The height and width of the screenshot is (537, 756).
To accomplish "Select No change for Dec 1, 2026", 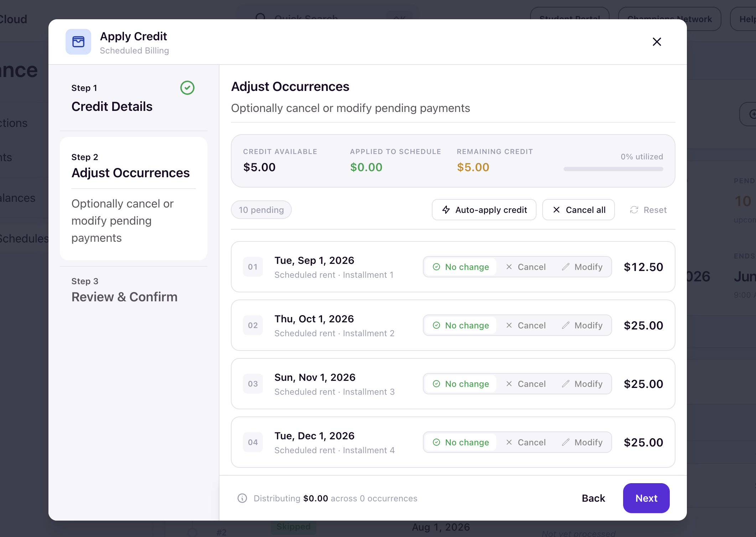I will pos(461,442).
